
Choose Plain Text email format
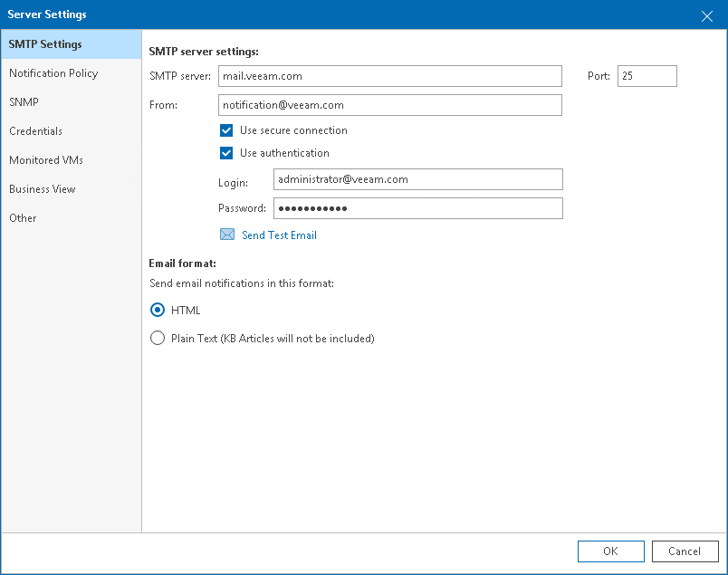point(158,339)
